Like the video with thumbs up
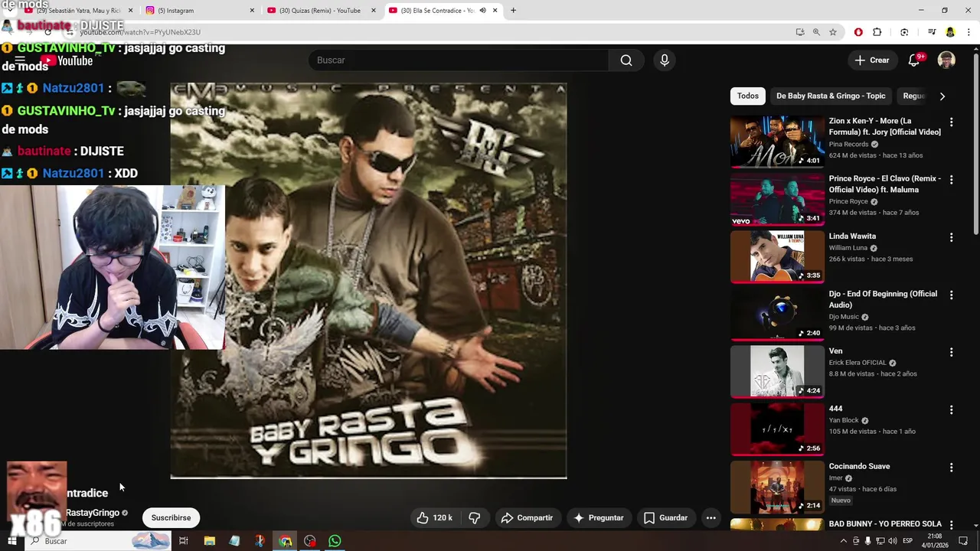This screenshot has width=980, height=551. point(434,518)
